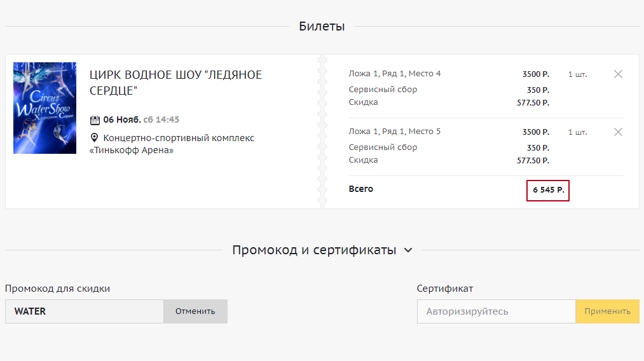644x361 pixels.
Task: Click the Сертификат input field
Action: pyautogui.click(x=496, y=311)
